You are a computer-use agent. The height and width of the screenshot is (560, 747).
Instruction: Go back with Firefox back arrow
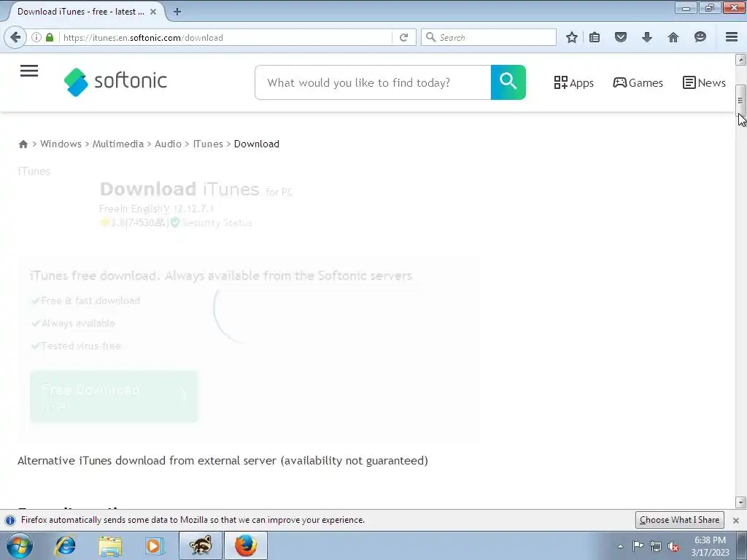click(x=15, y=37)
